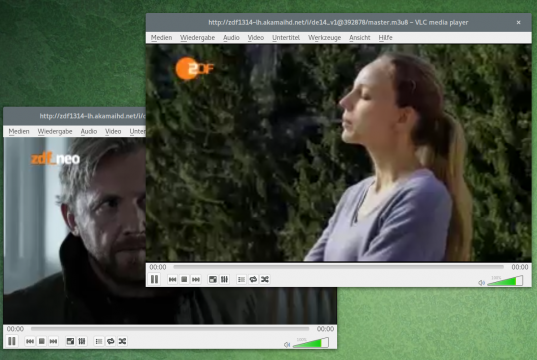Open Wiedergabe menu in ZDF front window
Viewport: 537px width, 360px height.
tap(198, 38)
